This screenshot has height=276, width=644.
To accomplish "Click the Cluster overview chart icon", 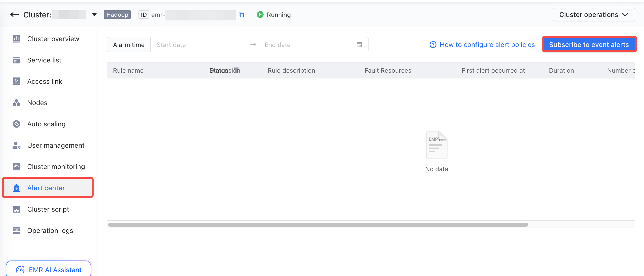I will click(x=16, y=39).
